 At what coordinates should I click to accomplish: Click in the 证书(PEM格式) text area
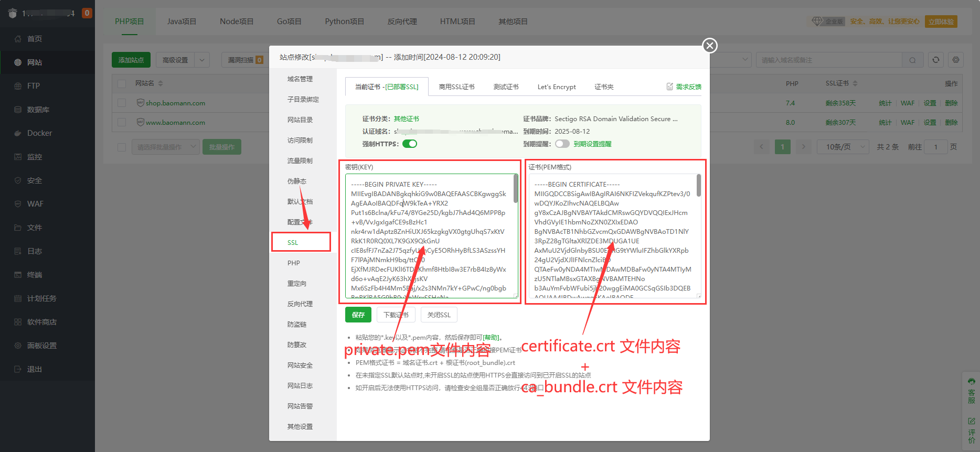615,236
